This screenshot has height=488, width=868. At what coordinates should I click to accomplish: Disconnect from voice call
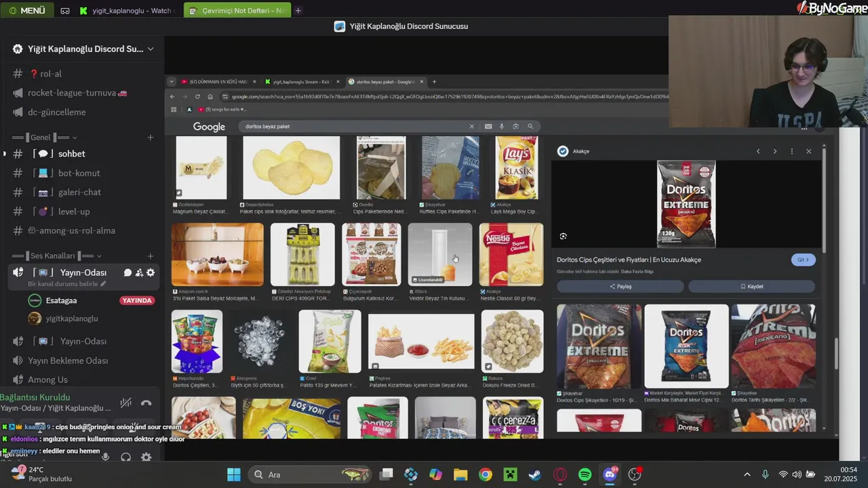point(146,403)
